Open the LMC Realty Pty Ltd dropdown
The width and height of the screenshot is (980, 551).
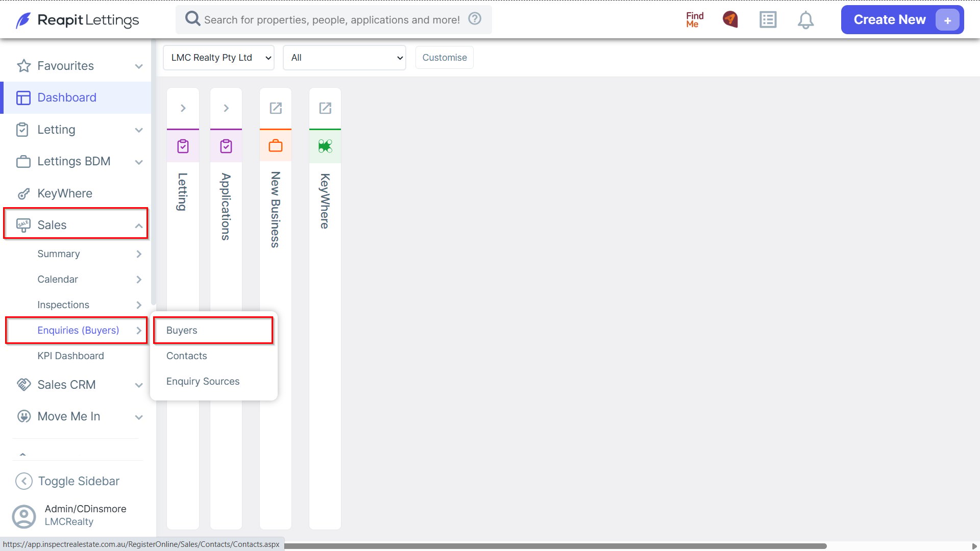pyautogui.click(x=218, y=58)
